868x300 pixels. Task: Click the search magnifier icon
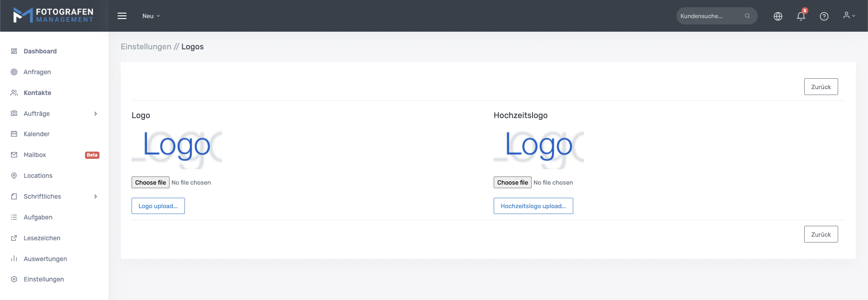click(747, 16)
